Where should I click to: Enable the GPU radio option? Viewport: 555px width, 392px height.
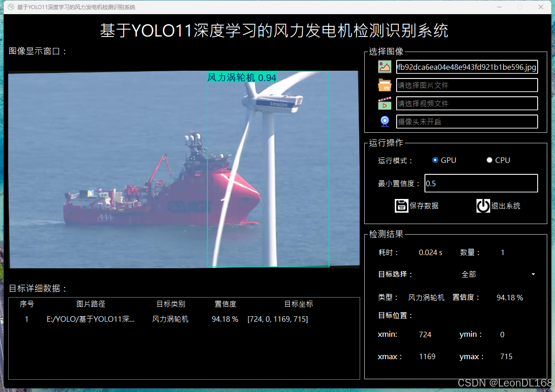(435, 160)
